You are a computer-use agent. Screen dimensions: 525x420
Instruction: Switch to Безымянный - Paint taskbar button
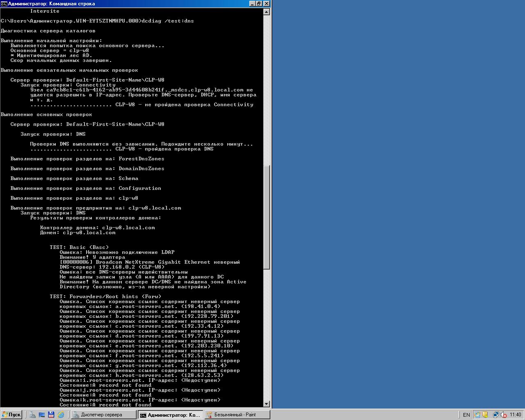pyautogui.click(x=237, y=415)
